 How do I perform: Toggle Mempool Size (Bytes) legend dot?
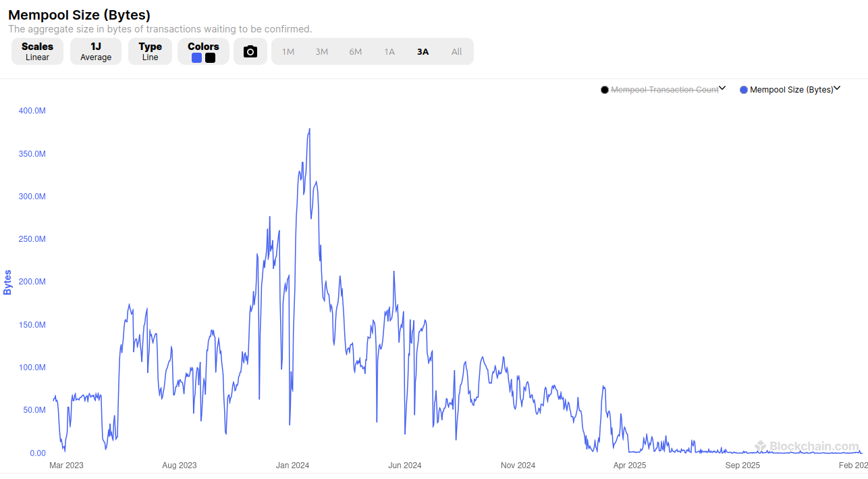pos(744,90)
